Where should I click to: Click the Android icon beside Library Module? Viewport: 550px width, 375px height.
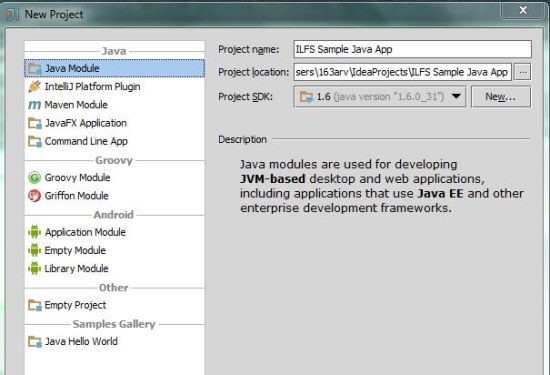(34, 268)
